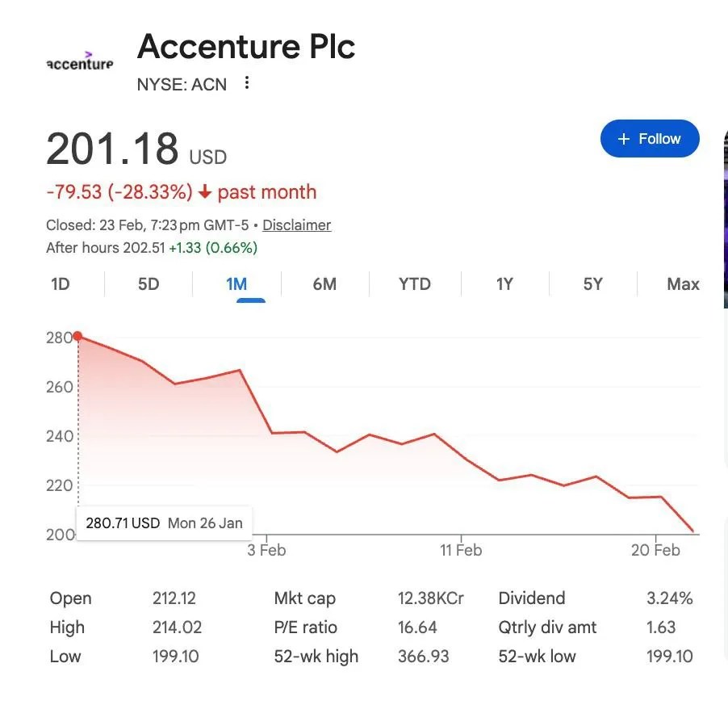Image resolution: width=728 pixels, height=701 pixels.
Task: Click the Accenture company logo
Action: (79, 61)
